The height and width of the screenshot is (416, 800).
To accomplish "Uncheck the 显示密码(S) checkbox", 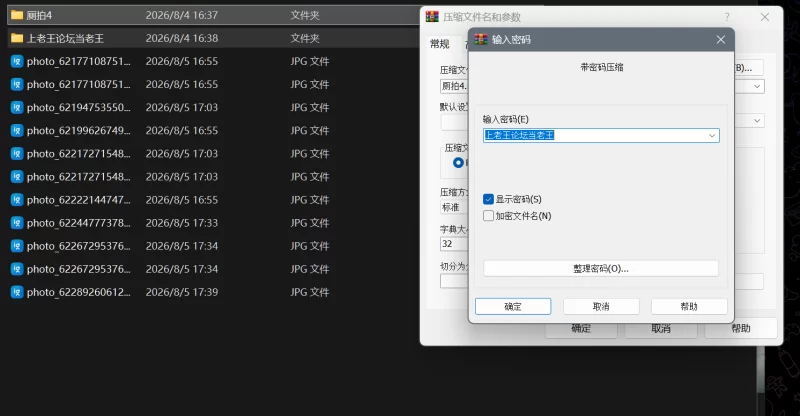I will coord(488,199).
